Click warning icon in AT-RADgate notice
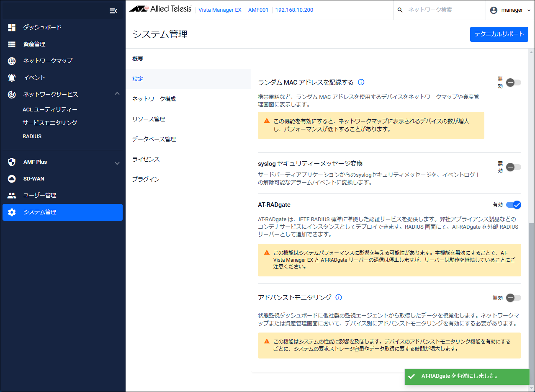This screenshot has width=535, height=392. [x=267, y=253]
